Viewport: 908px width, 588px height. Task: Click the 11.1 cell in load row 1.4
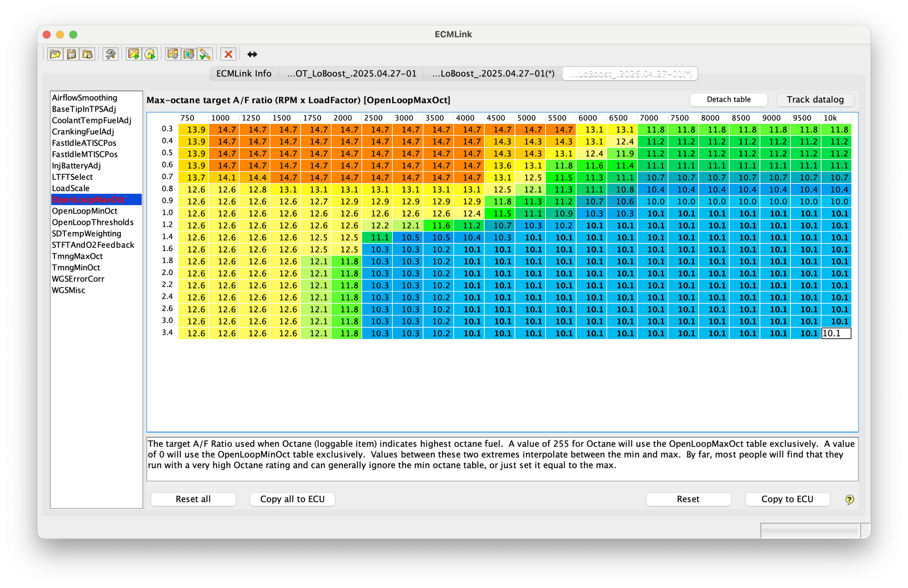[x=377, y=237]
